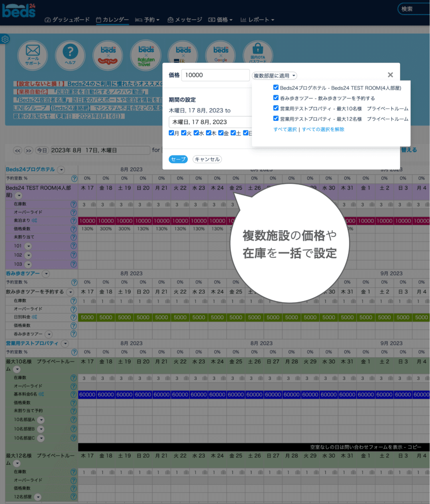Image resolution: width=430 pixels, height=504 pixels.
Task: Open the ダッシュボード tab
Action: coord(67,20)
